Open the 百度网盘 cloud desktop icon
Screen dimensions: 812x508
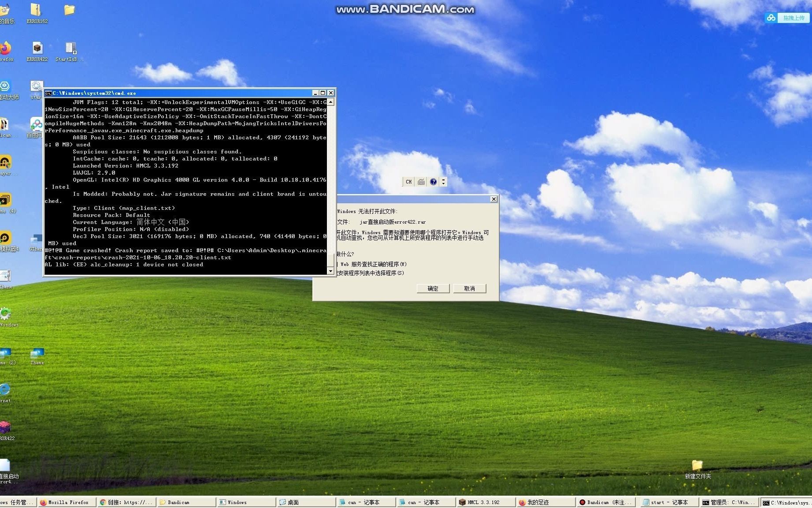36,127
